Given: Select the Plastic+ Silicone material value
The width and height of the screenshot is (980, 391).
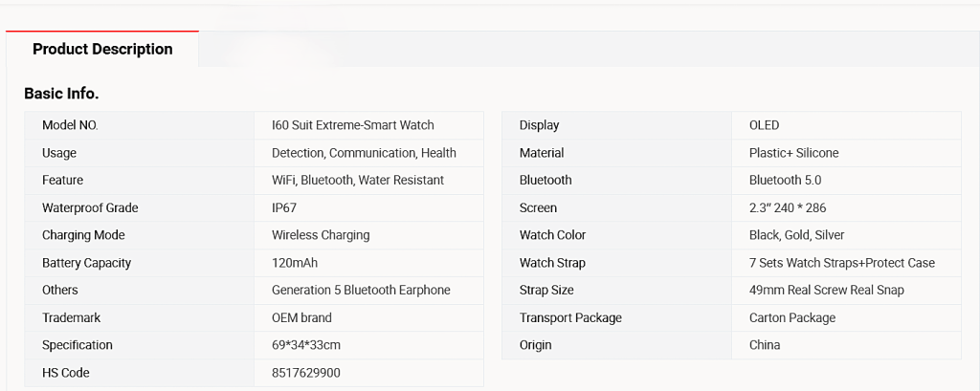Looking at the screenshot, I should click(x=793, y=153).
